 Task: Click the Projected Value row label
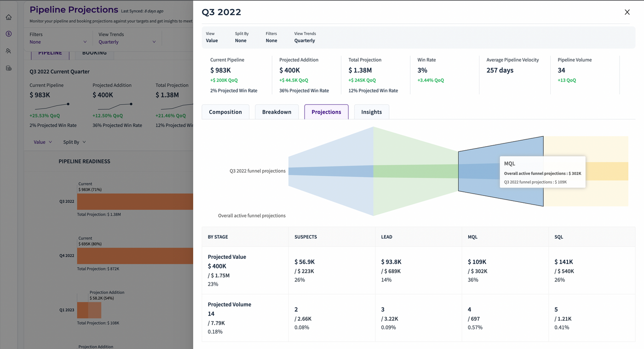(227, 257)
